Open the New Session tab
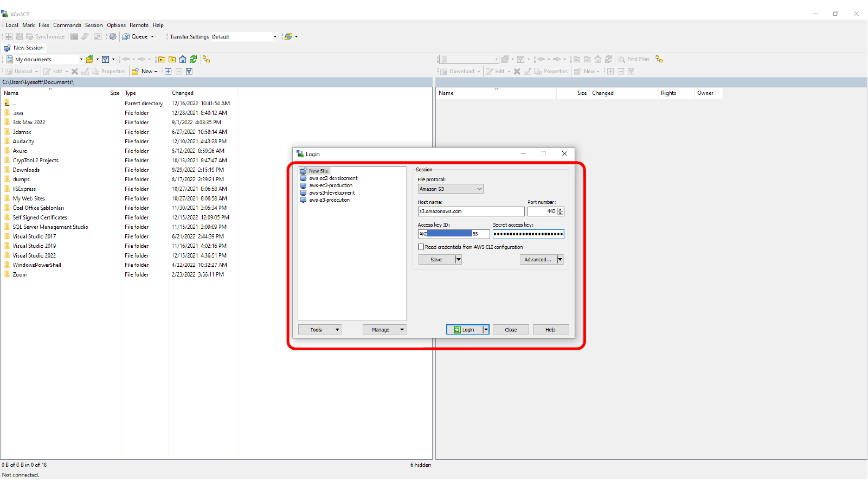Screen dimensions: 868x488 pos(24,48)
